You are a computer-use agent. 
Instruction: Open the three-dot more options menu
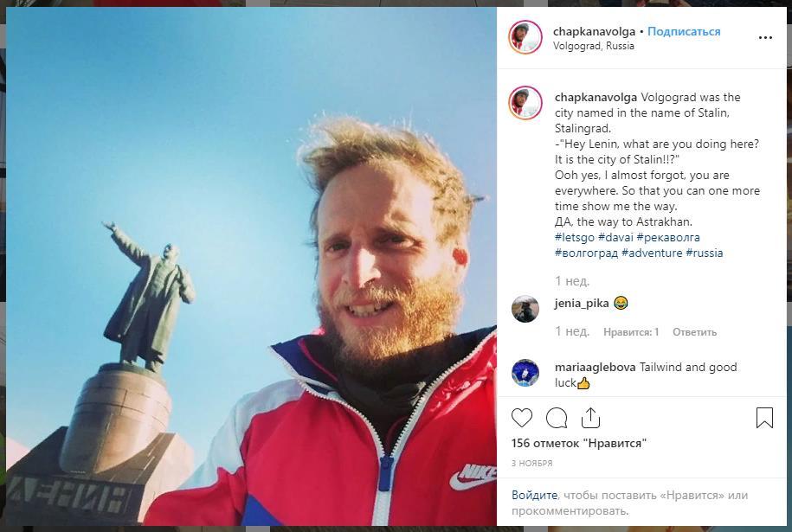(x=765, y=38)
